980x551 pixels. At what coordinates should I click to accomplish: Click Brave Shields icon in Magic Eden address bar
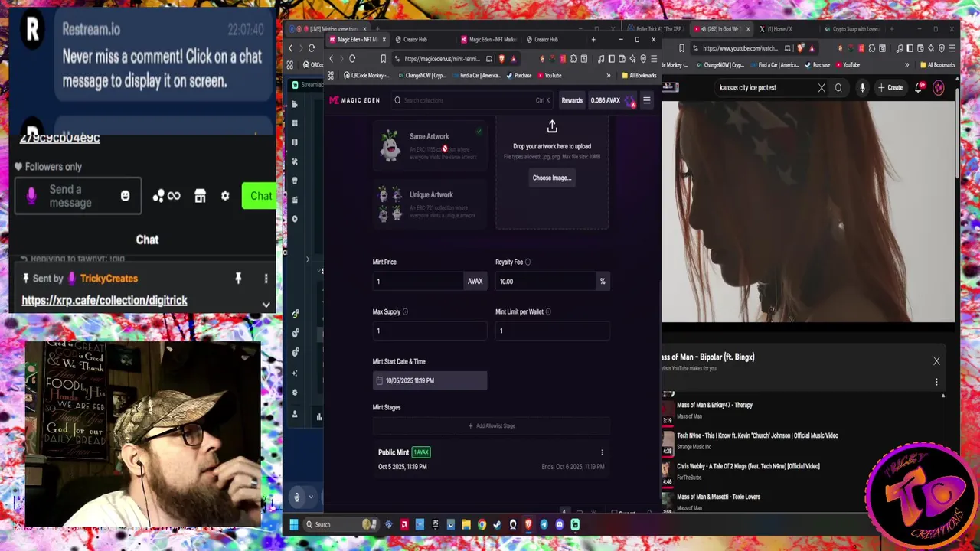pyautogui.click(x=501, y=59)
